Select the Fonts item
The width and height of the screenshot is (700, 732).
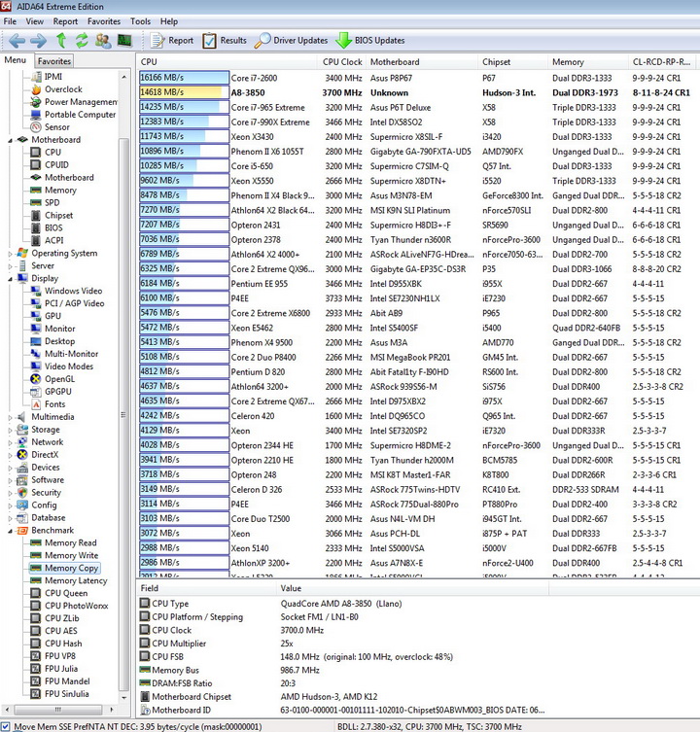pos(48,404)
